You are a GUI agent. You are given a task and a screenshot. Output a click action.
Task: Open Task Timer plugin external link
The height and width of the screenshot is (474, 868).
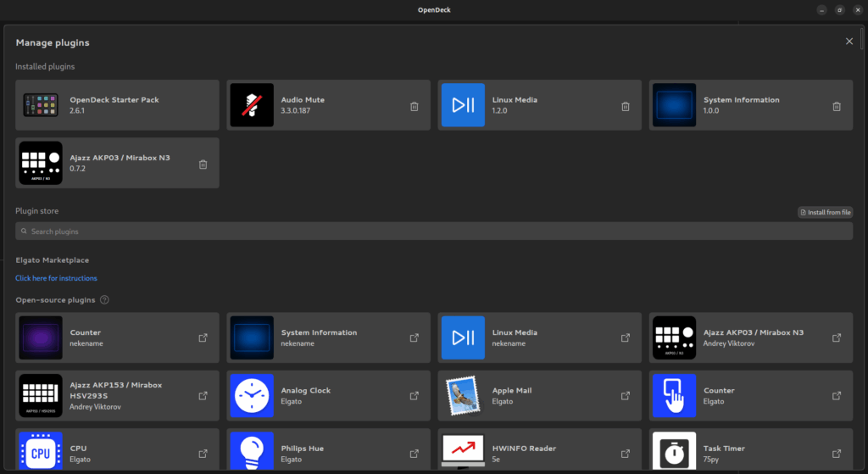(836, 453)
